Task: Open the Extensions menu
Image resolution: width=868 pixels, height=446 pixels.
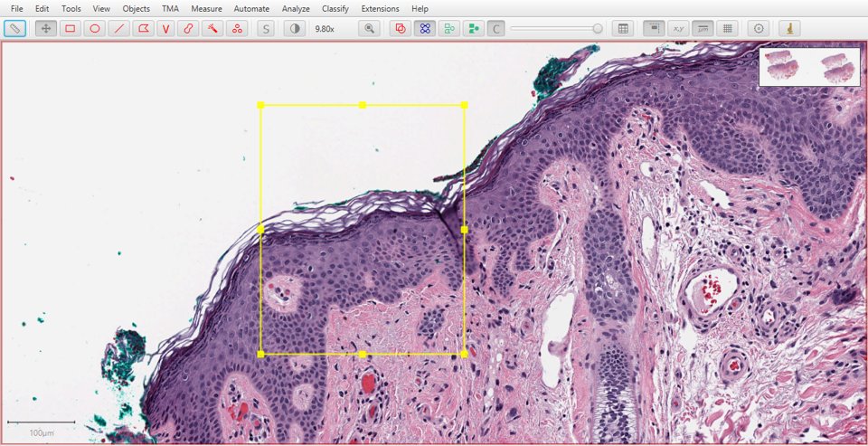Action: pos(381,9)
